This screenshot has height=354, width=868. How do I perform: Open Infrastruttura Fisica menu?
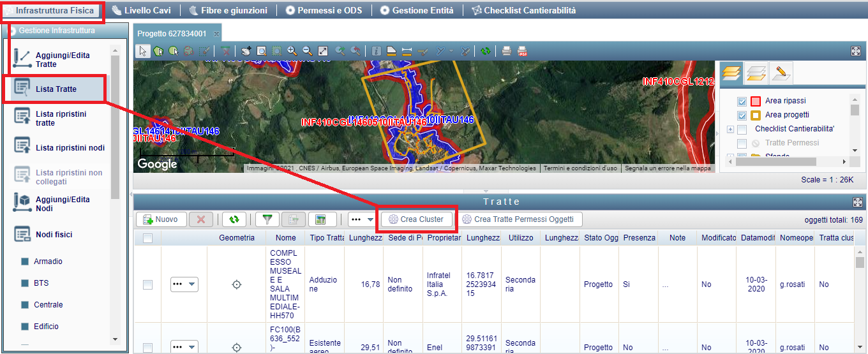(x=50, y=10)
